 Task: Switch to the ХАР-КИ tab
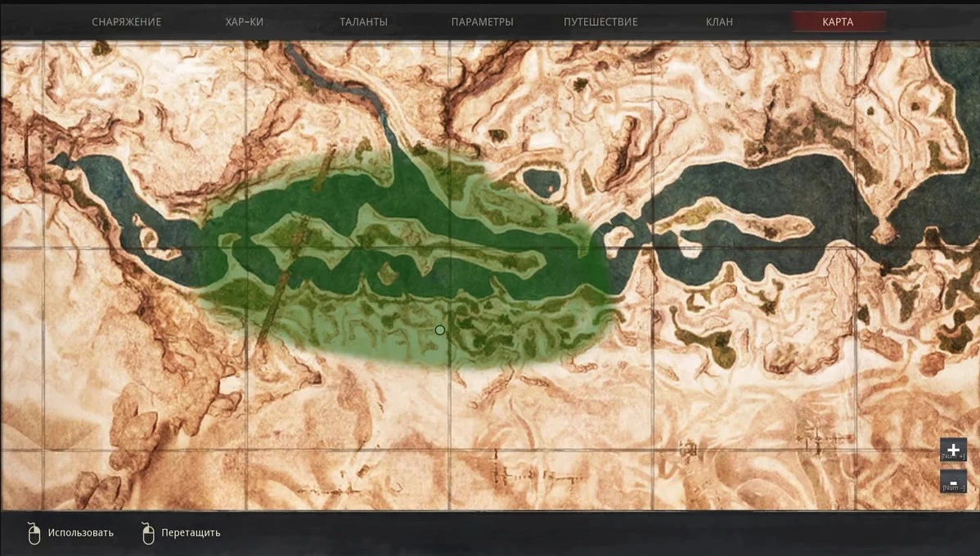[x=244, y=22]
